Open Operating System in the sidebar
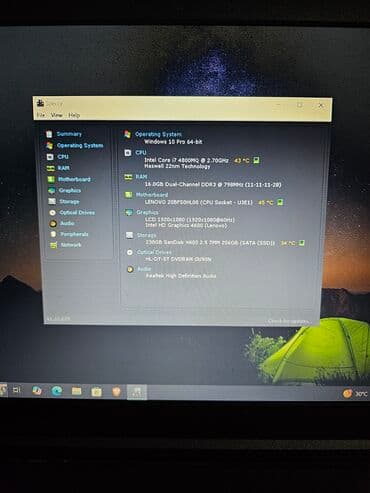This screenshot has height=493, width=370. (x=80, y=146)
